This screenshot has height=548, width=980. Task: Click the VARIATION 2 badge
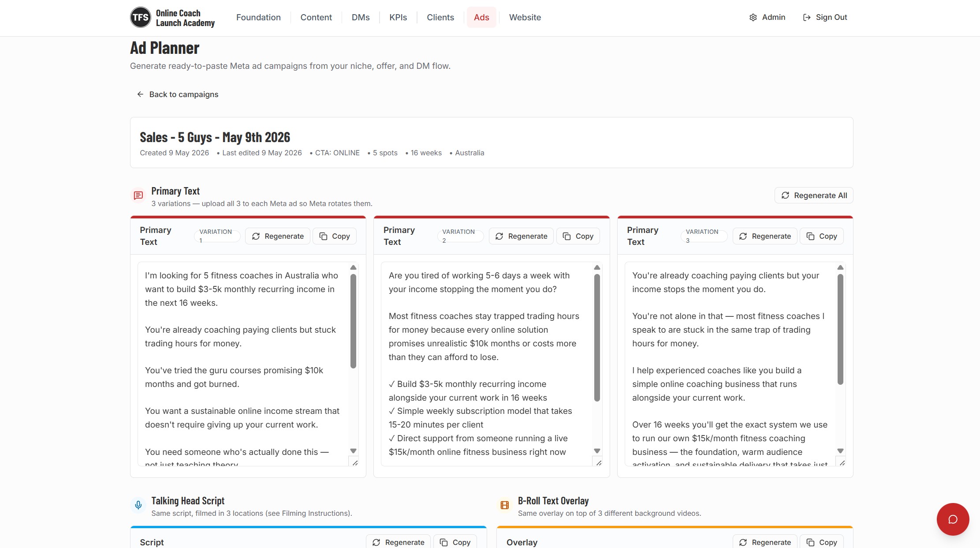click(460, 236)
